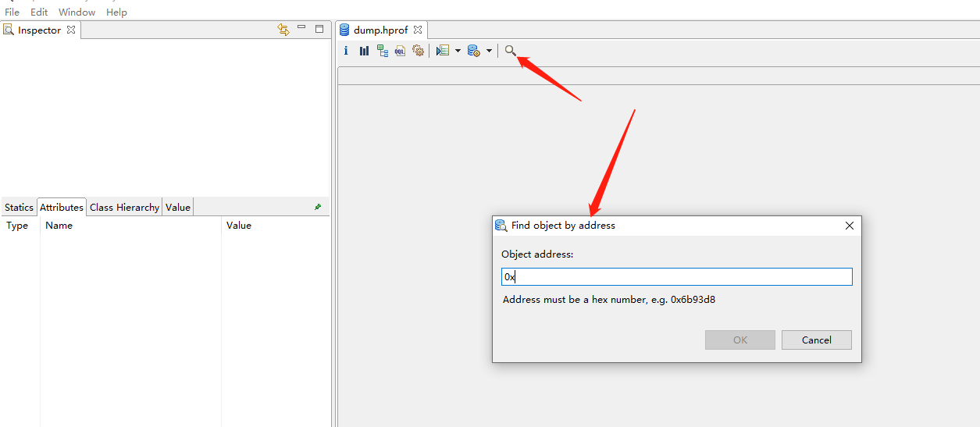Screen dimensions: 980x427
Task: Click the magnifier Find object by address icon
Action: point(510,51)
